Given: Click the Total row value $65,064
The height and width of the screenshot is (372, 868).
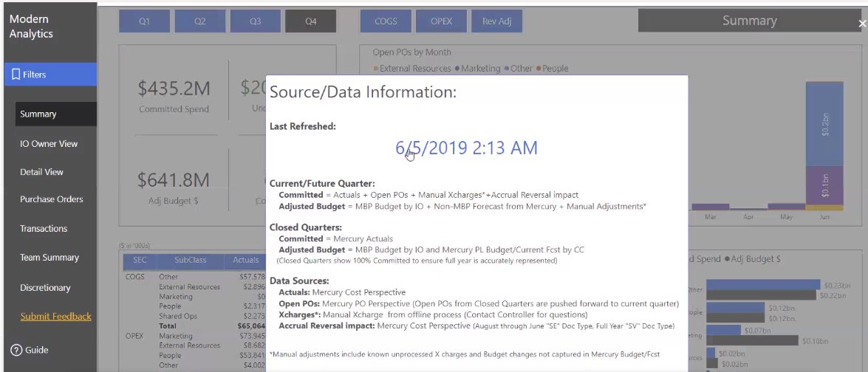Looking at the screenshot, I should click(251, 326).
